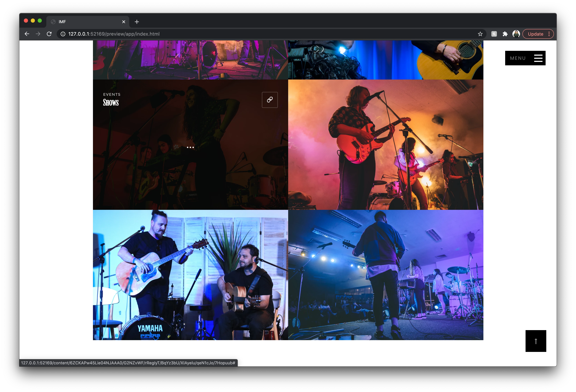
Task: Click the link icon on Shows tile
Action: point(270,100)
